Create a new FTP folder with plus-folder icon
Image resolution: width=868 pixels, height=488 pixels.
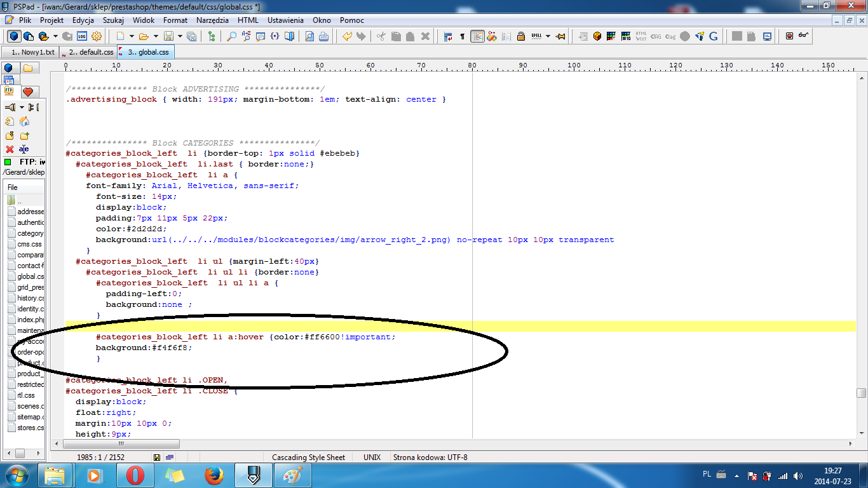pyautogui.click(x=24, y=135)
